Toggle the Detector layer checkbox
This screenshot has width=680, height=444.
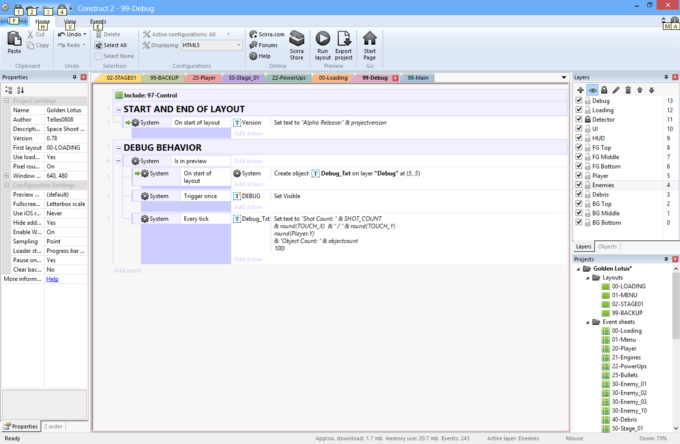coord(579,119)
